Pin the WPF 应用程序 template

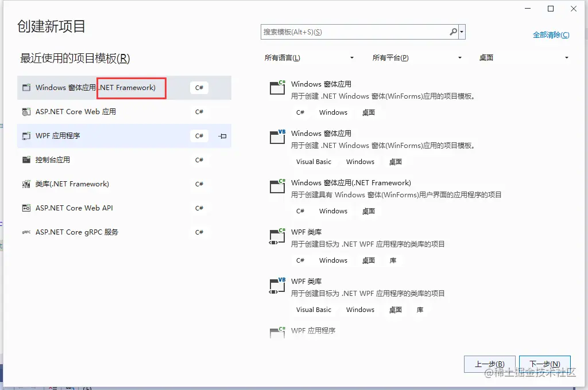(x=222, y=136)
